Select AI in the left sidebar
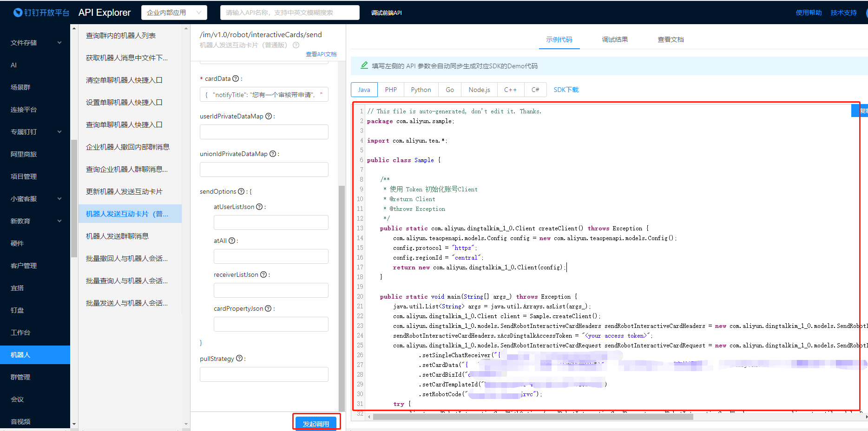 pos(35,65)
